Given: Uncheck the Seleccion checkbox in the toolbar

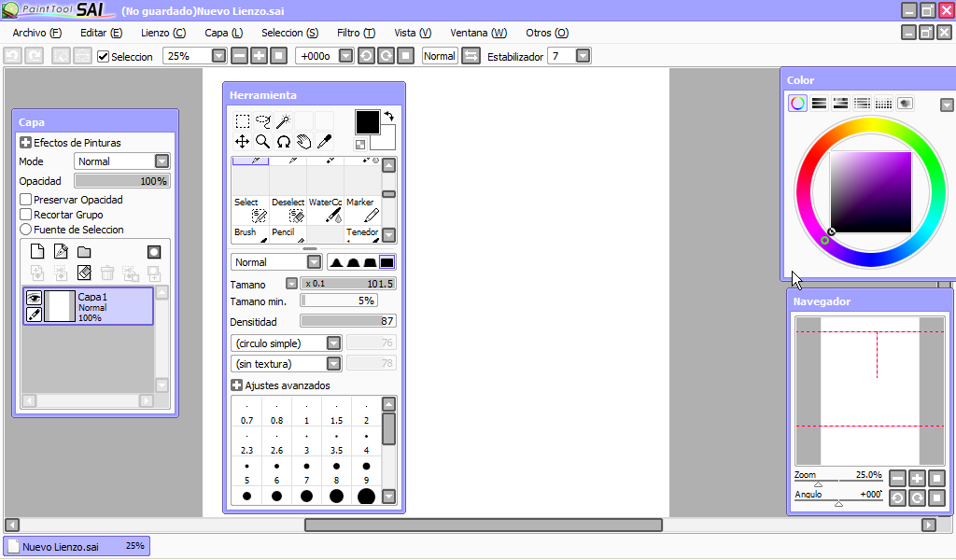Looking at the screenshot, I should pos(103,56).
